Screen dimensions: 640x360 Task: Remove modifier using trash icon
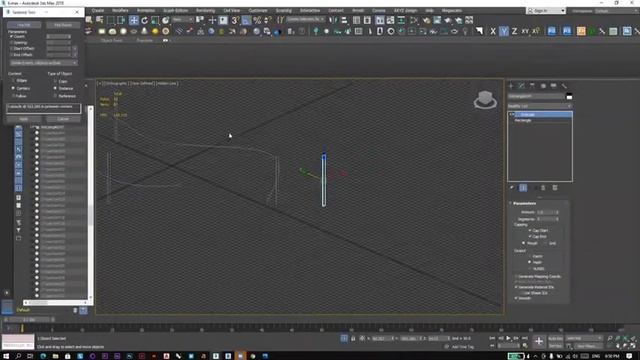(543, 188)
